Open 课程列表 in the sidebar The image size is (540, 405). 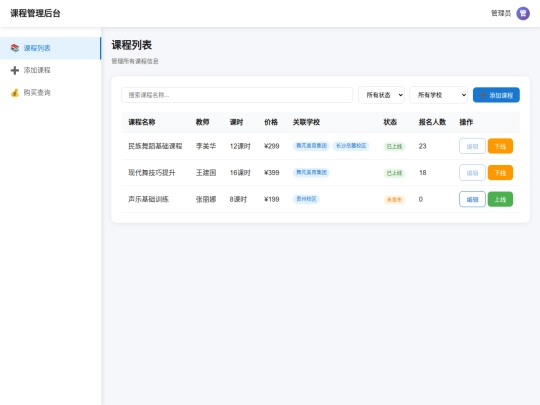coord(50,48)
